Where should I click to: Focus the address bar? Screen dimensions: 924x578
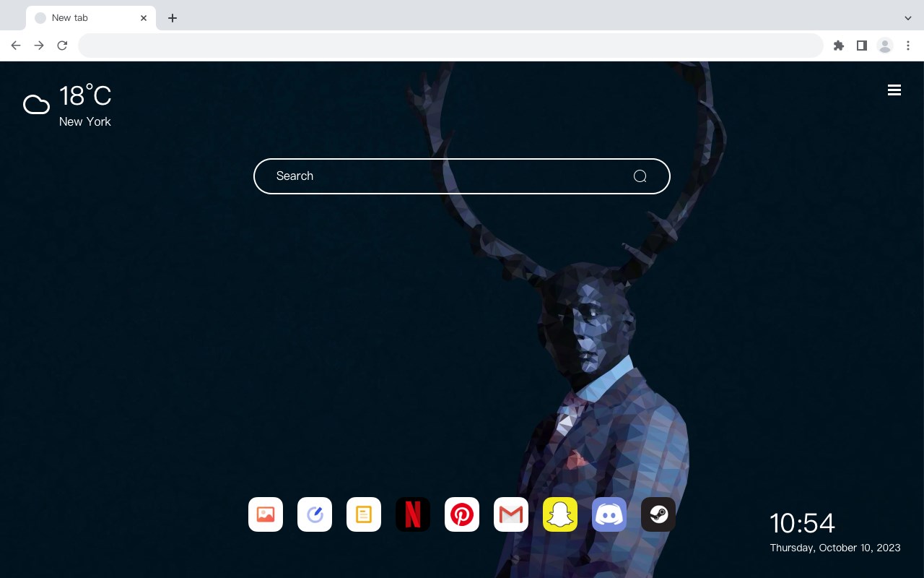tap(450, 46)
